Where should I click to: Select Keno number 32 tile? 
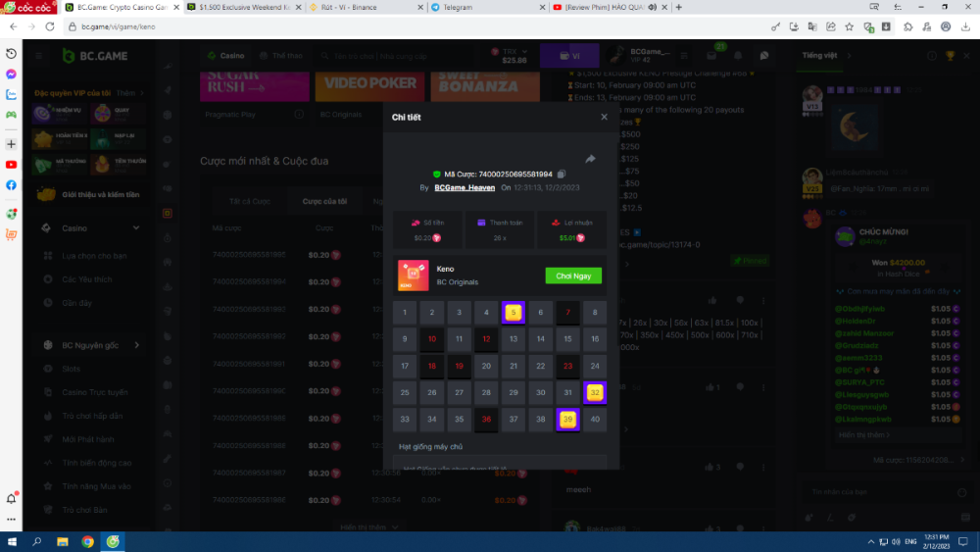point(594,392)
